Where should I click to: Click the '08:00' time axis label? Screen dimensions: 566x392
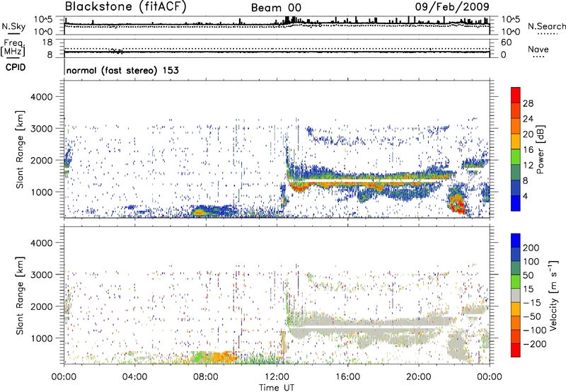click(x=206, y=377)
